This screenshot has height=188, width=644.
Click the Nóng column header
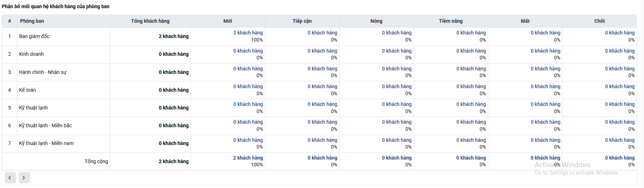[x=376, y=21]
